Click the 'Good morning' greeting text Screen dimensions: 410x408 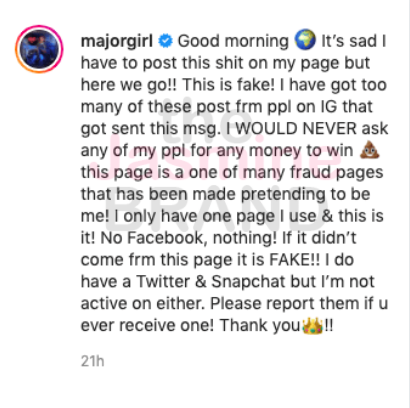(x=233, y=41)
